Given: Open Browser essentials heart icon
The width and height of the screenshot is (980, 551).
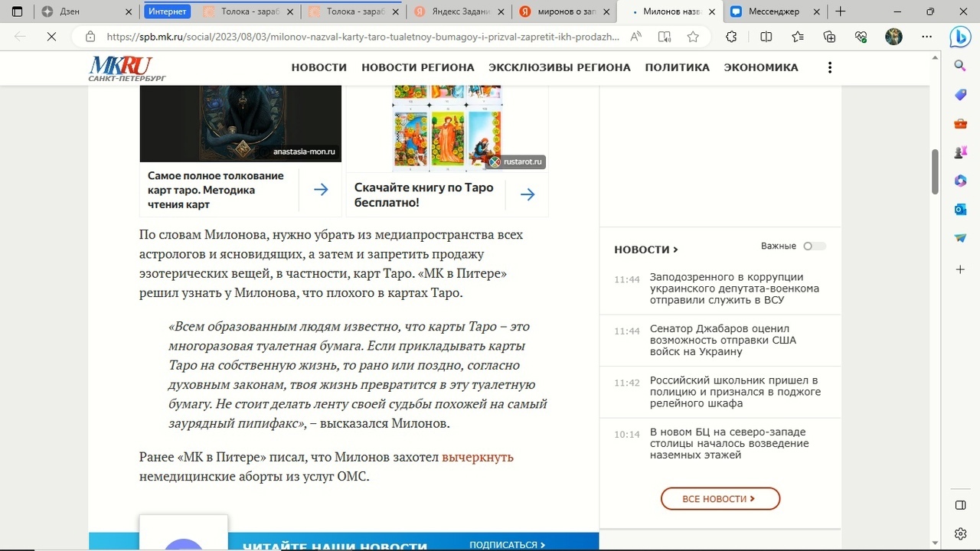Looking at the screenshot, I should (859, 36).
